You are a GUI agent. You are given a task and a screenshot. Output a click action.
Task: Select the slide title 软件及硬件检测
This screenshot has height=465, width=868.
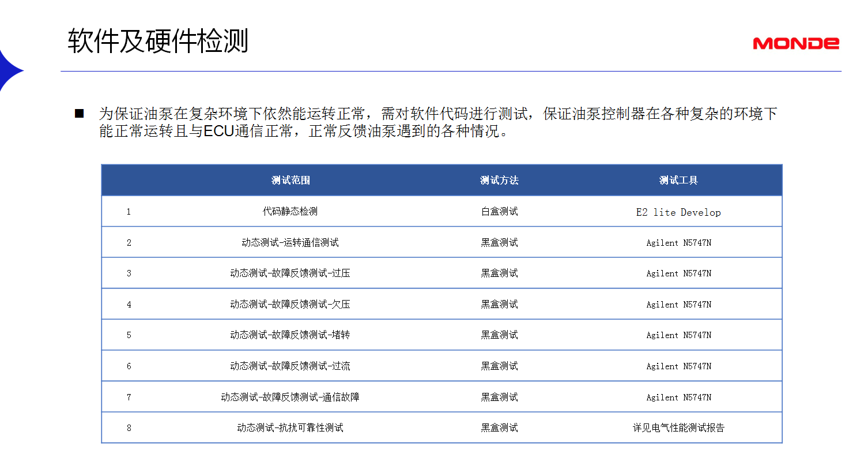[x=158, y=42]
